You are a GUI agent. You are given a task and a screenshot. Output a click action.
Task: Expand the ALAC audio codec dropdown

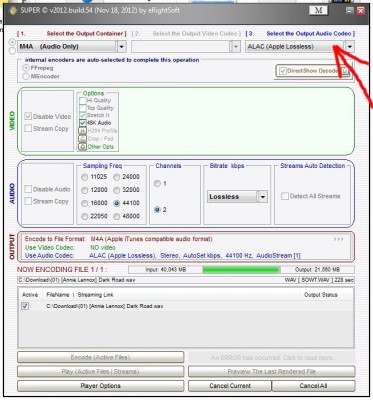coord(349,47)
